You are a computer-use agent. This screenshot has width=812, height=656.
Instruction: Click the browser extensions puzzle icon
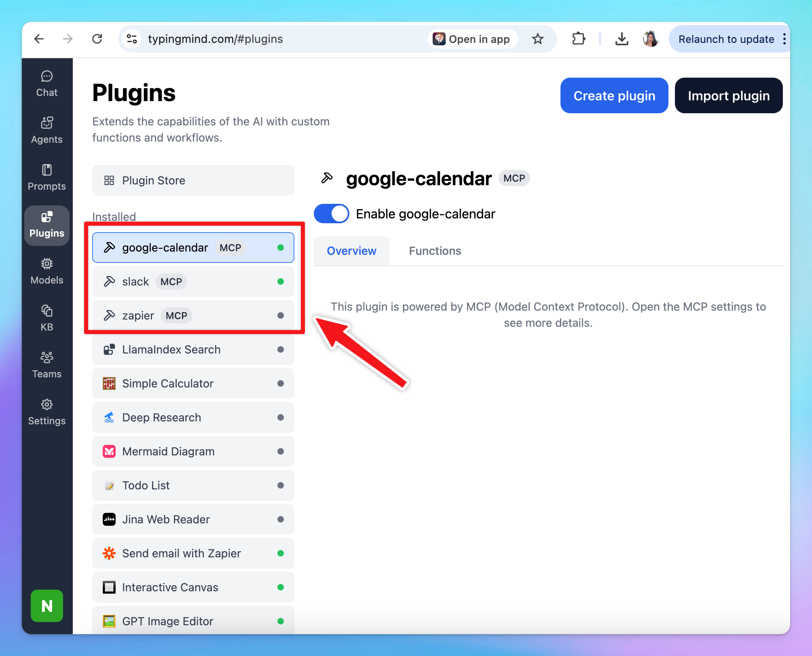click(579, 39)
